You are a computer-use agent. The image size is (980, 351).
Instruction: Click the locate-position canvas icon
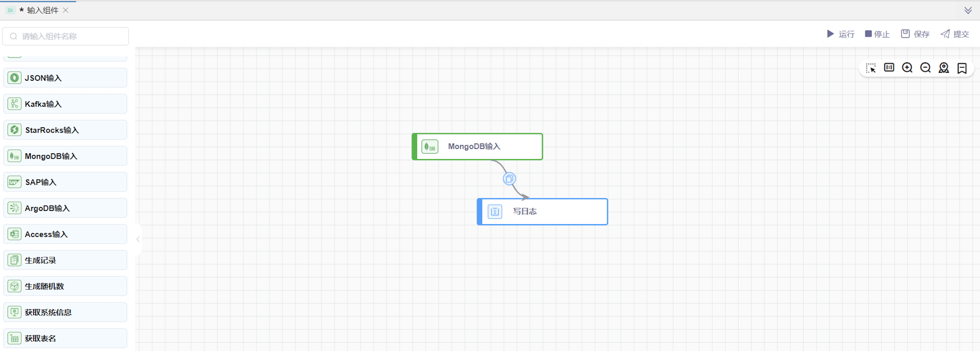click(x=943, y=68)
